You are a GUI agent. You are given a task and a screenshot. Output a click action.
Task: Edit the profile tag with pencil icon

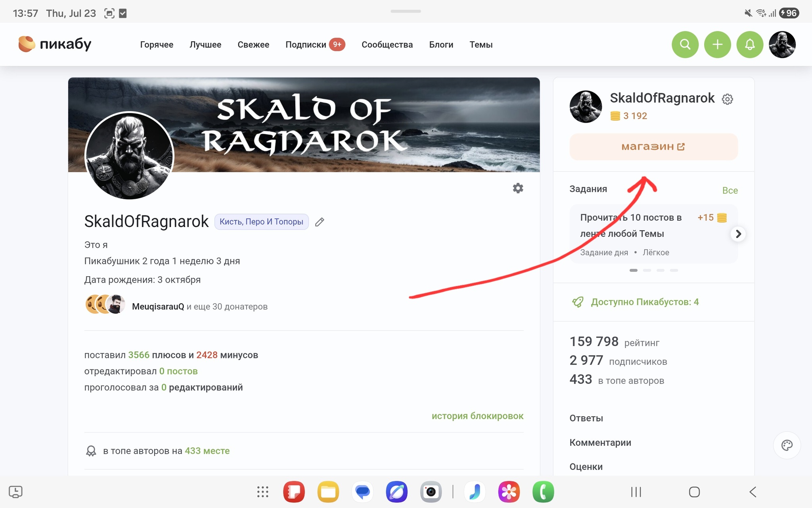pyautogui.click(x=320, y=222)
